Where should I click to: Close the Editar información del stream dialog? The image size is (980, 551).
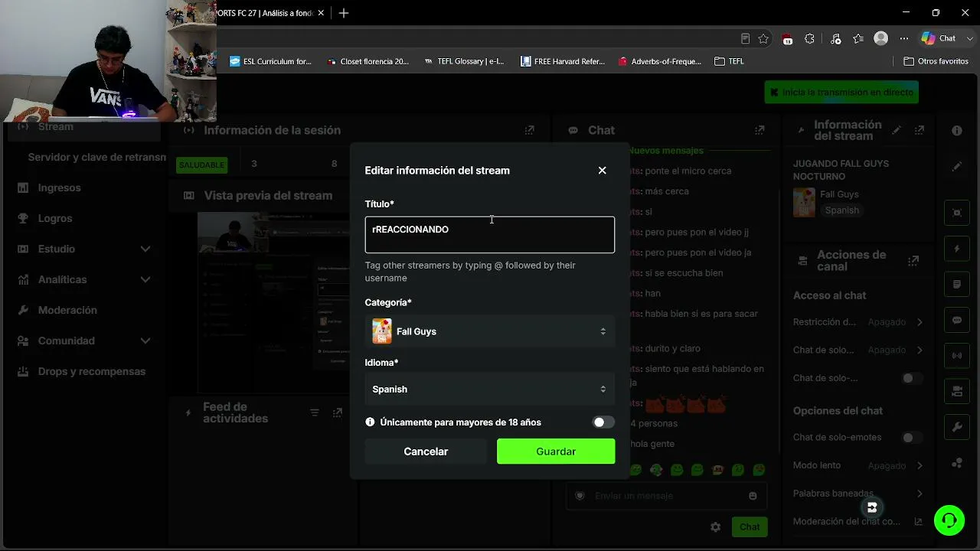tap(602, 171)
